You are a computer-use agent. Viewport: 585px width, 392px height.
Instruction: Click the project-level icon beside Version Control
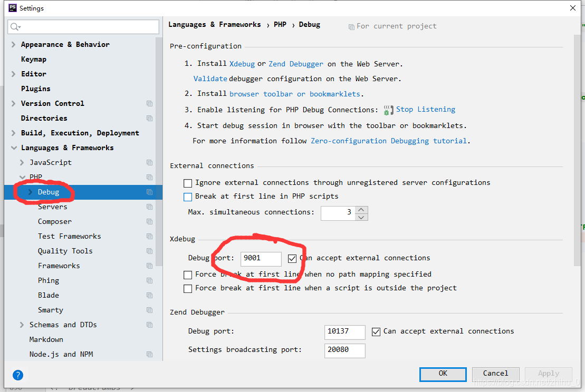(x=150, y=104)
